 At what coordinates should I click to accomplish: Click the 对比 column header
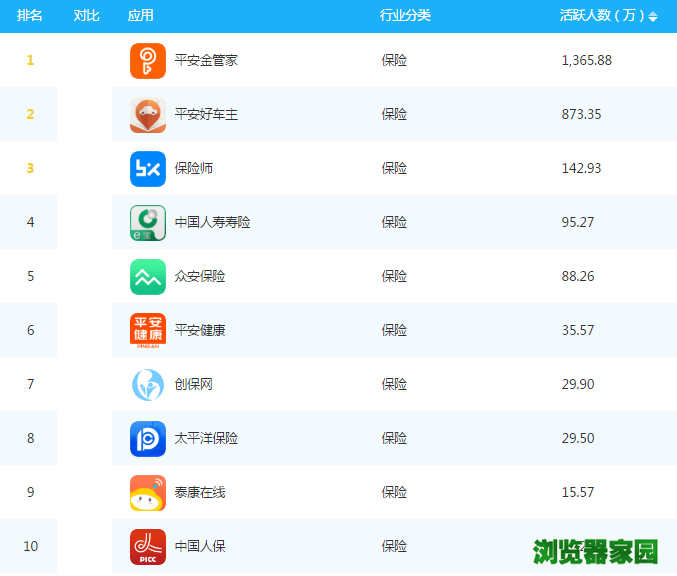pos(87,16)
